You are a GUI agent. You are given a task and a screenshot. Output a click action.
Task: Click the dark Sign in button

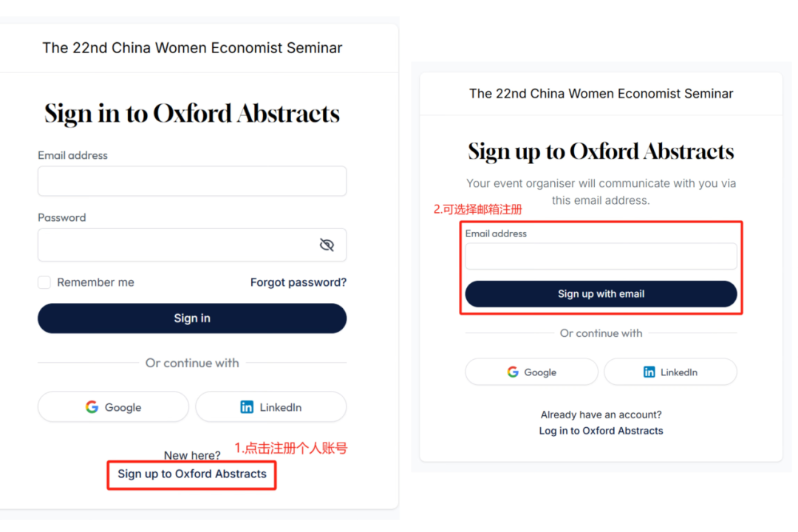coord(192,318)
